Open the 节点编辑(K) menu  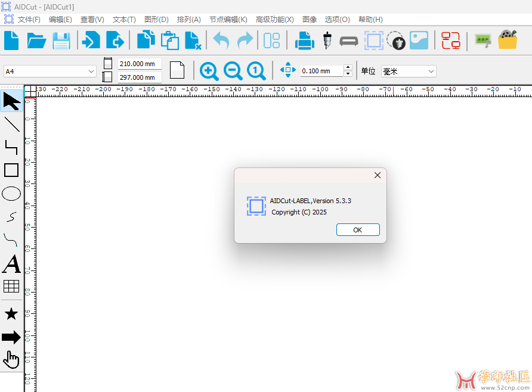point(228,20)
